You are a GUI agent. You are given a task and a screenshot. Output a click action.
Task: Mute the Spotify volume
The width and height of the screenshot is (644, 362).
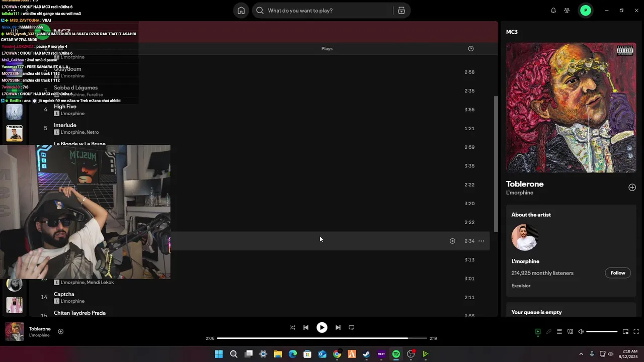tap(581, 332)
